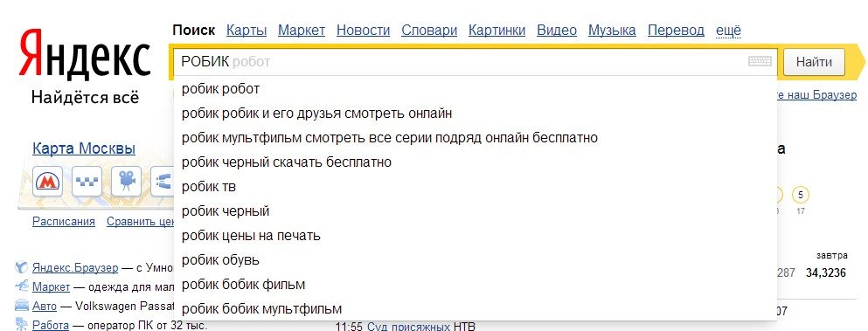
Task: Click the Яндекс logo
Action: [85, 55]
